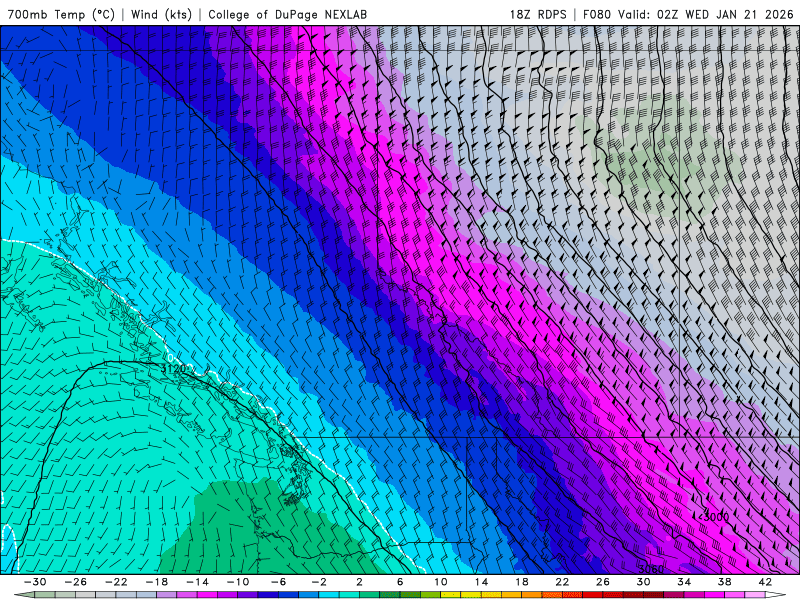Click the positive '2' colorbar scale value
The width and height of the screenshot is (800, 600).
[359, 582]
